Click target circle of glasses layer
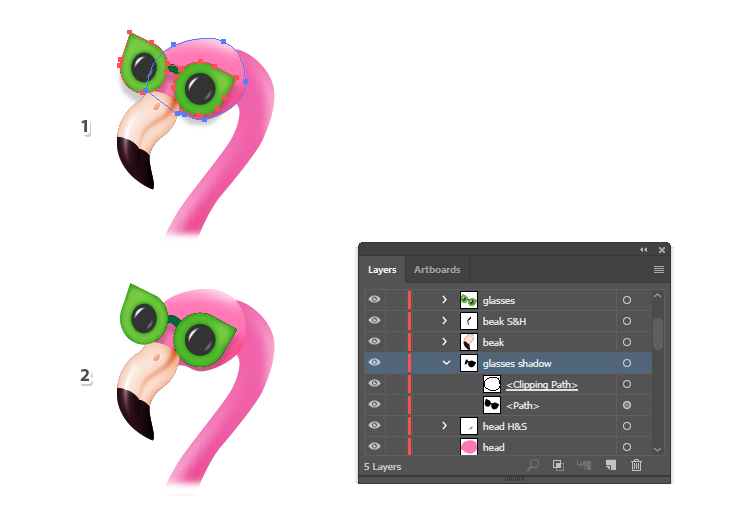The image size is (730, 520). click(x=627, y=300)
